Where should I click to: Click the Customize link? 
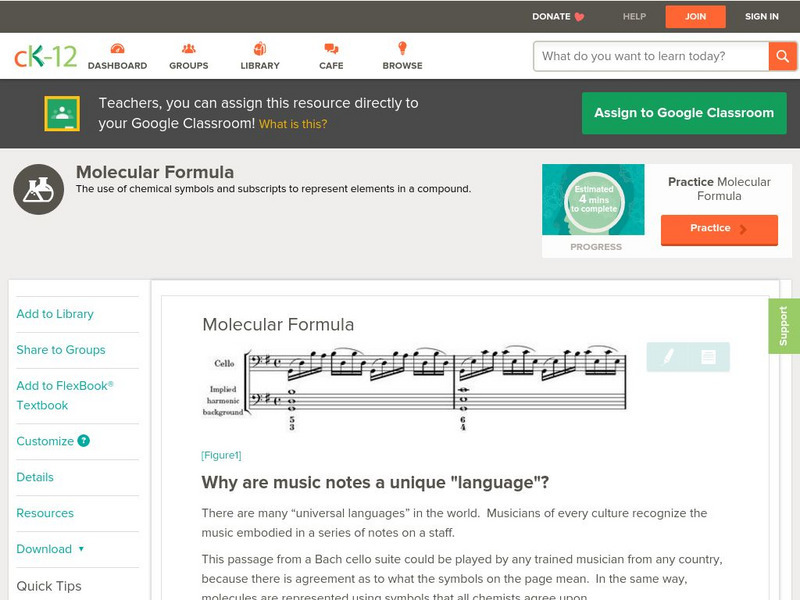click(x=45, y=441)
